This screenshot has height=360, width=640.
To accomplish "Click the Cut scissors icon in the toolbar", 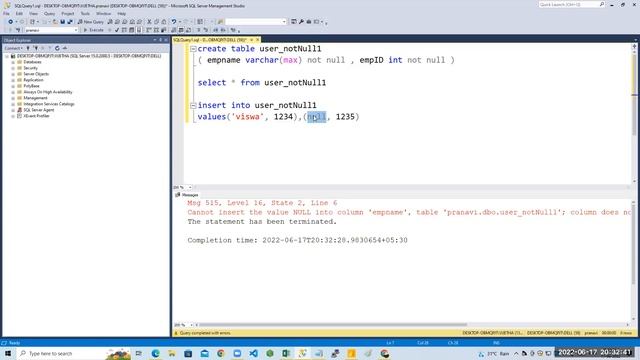I will point(149,22).
